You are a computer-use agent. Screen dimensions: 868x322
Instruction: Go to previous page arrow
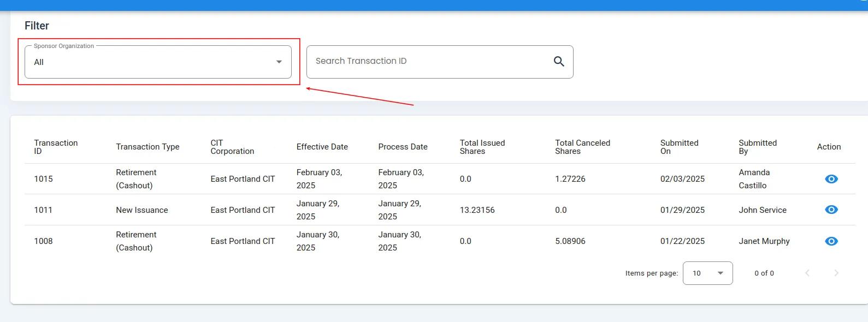(x=807, y=273)
